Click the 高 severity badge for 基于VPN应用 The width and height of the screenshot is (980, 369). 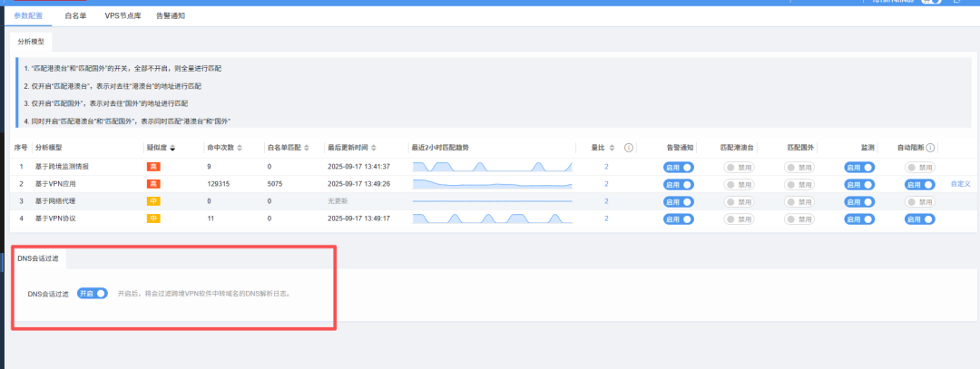pyautogui.click(x=153, y=184)
